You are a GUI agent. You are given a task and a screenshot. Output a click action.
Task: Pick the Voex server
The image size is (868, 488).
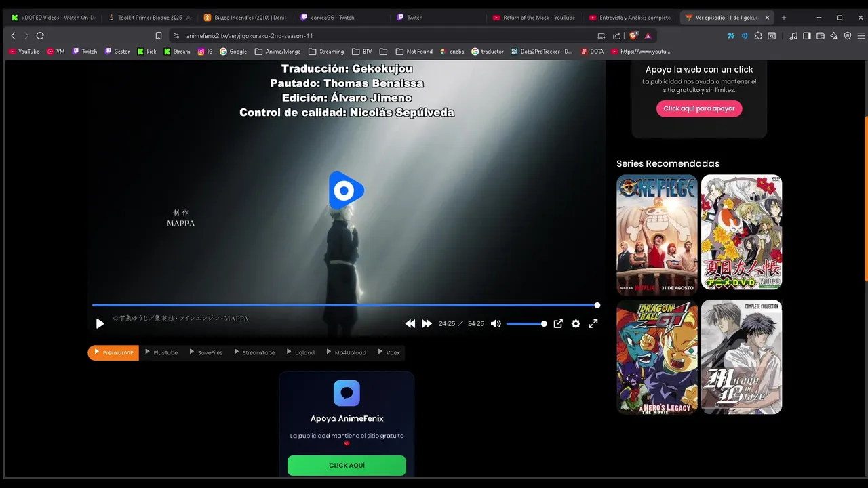pos(389,352)
